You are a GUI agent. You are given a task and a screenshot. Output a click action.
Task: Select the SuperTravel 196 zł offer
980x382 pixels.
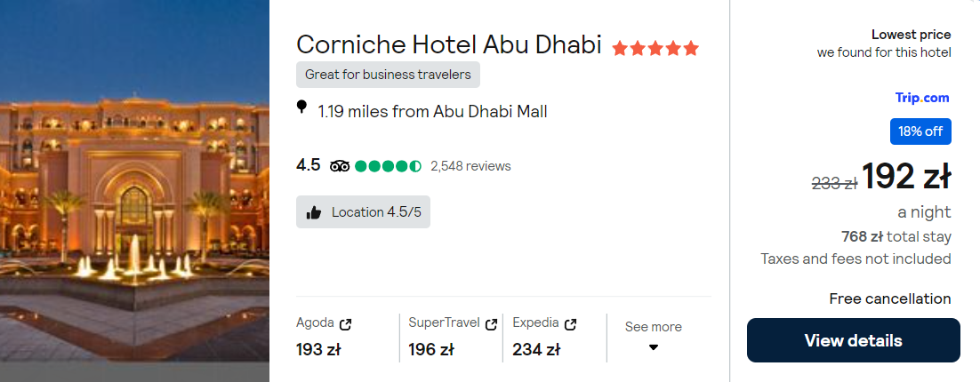[x=451, y=337]
